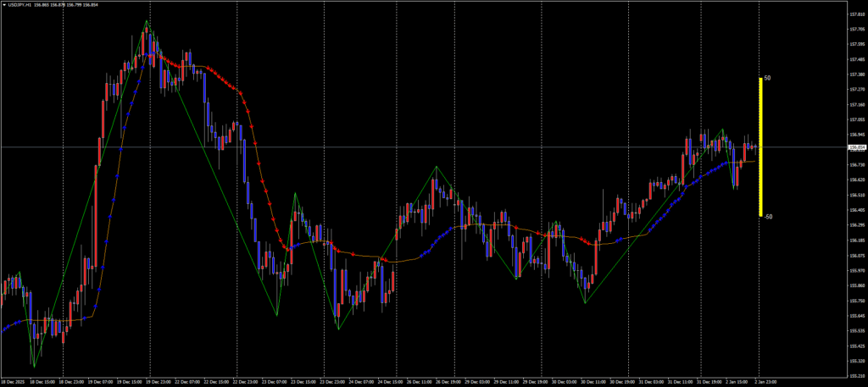Select the yellow vertical range bar

760,147
